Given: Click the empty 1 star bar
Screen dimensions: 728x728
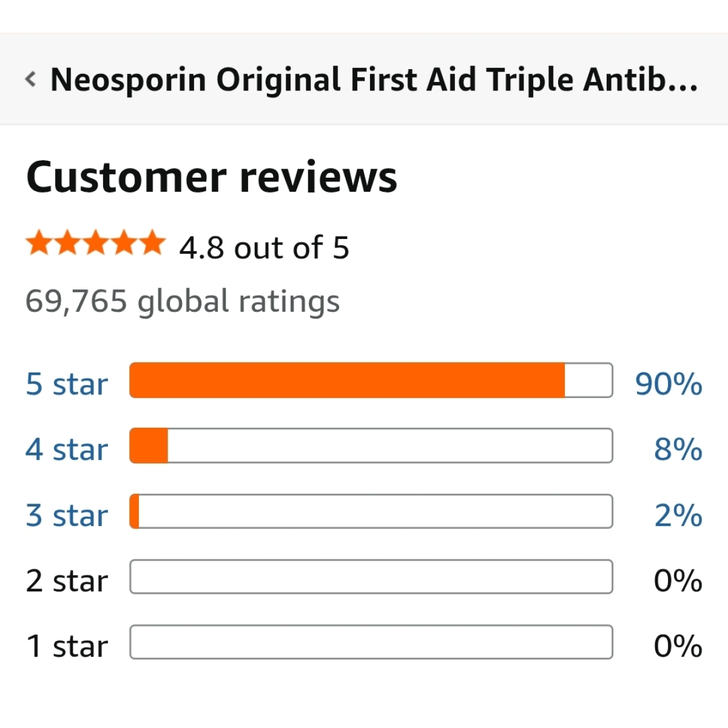Looking at the screenshot, I should (x=371, y=642).
